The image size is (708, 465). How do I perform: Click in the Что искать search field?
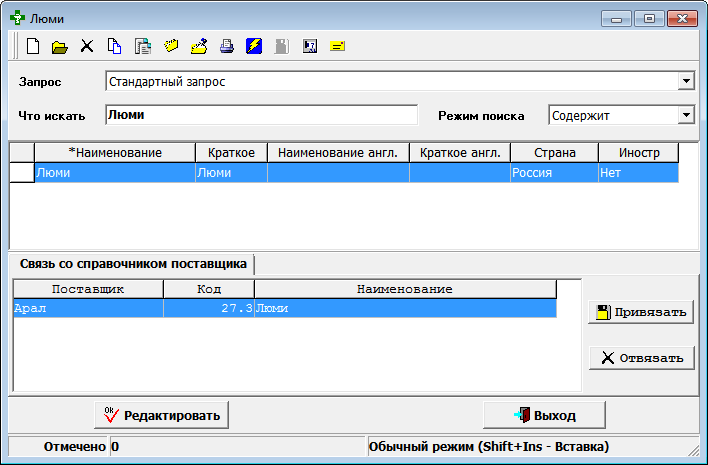pos(260,115)
